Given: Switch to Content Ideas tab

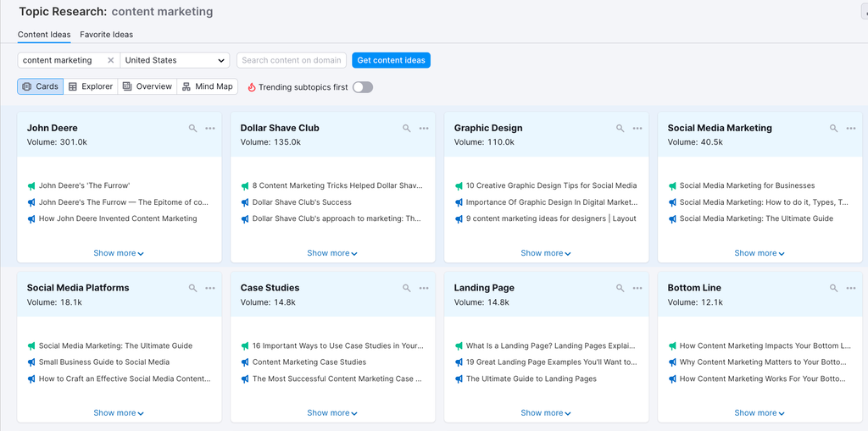Looking at the screenshot, I should tap(44, 35).
